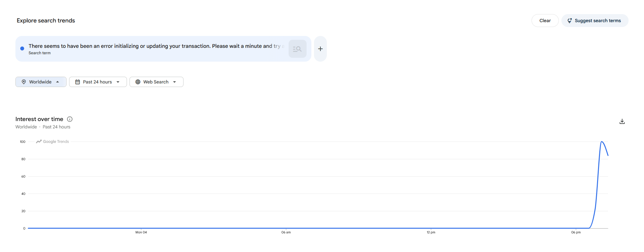Viewport: 644px width, 252px height.
Task: Open the Web Search type dropdown
Action: pyautogui.click(x=157, y=82)
